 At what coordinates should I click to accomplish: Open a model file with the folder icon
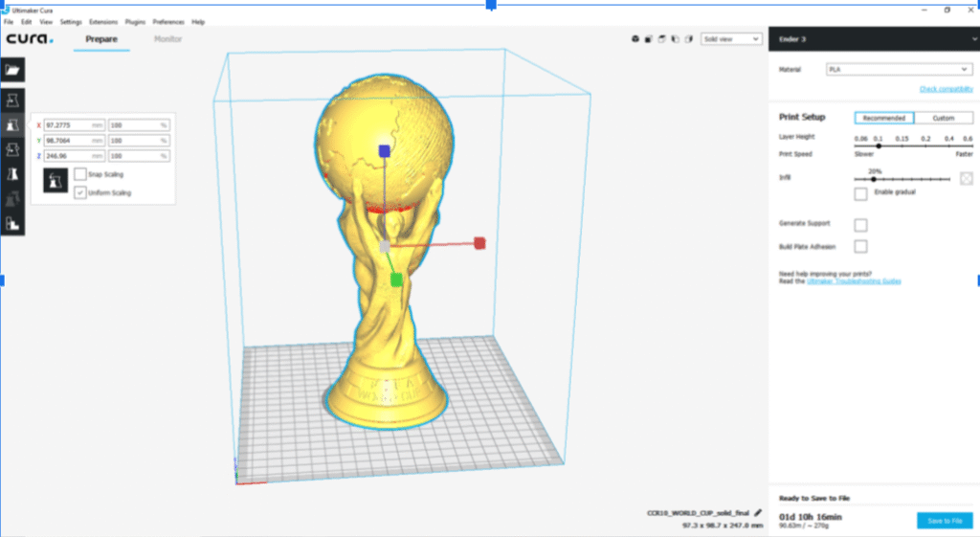pyautogui.click(x=12, y=70)
